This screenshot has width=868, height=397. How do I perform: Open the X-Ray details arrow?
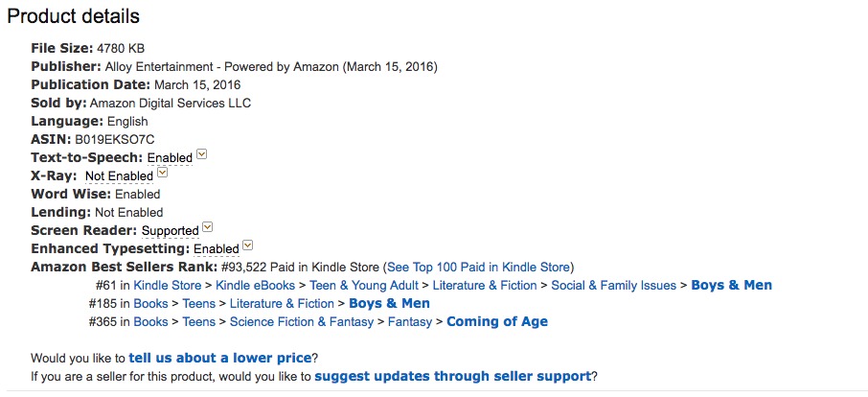[x=162, y=174]
